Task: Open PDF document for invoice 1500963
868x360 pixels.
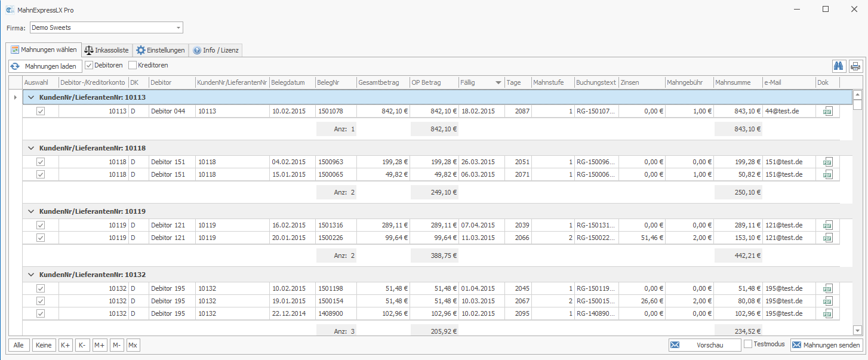Action: click(x=827, y=162)
